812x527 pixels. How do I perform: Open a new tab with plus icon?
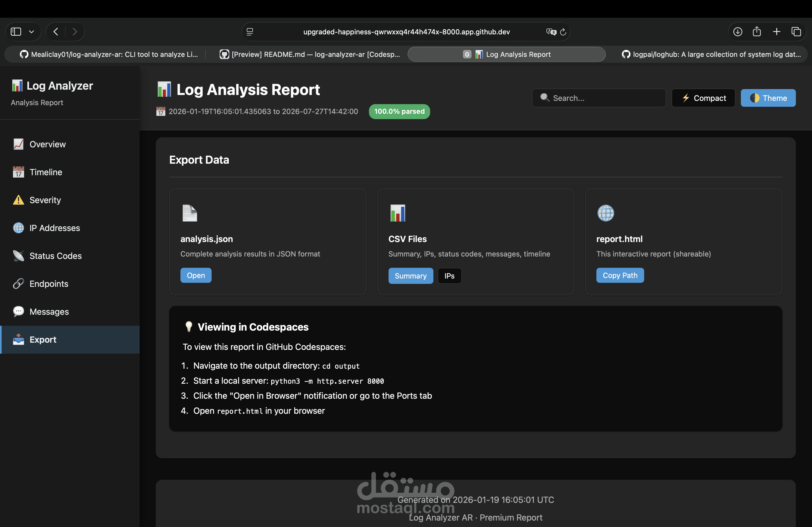777,32
